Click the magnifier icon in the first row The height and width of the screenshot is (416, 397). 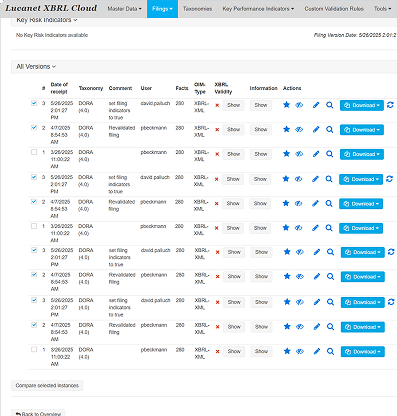tap(330, 105)
